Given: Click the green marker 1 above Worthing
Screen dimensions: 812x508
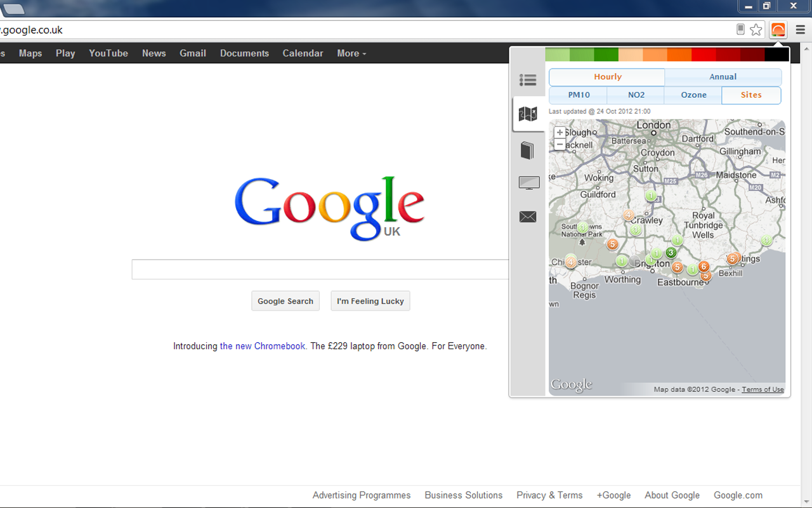Looking at the screenshot, I should [621, 261].
